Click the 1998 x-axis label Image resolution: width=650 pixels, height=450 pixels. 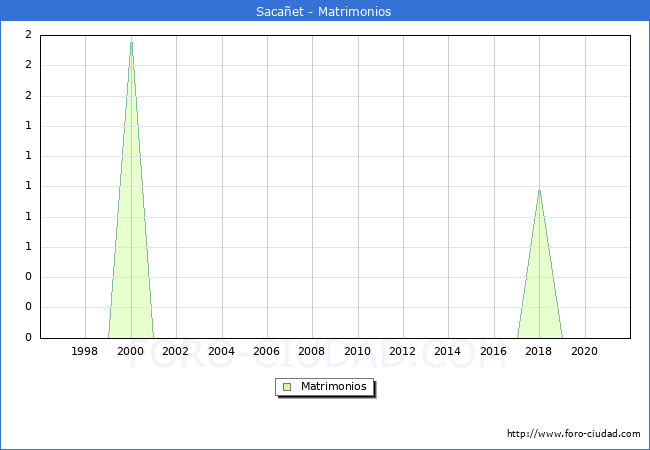click(85, 351)
